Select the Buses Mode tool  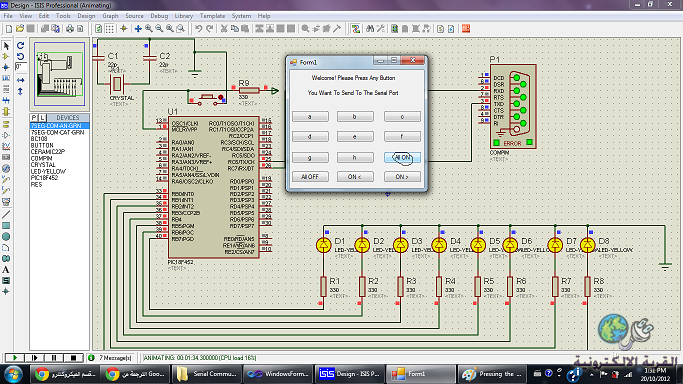point(6,101)
